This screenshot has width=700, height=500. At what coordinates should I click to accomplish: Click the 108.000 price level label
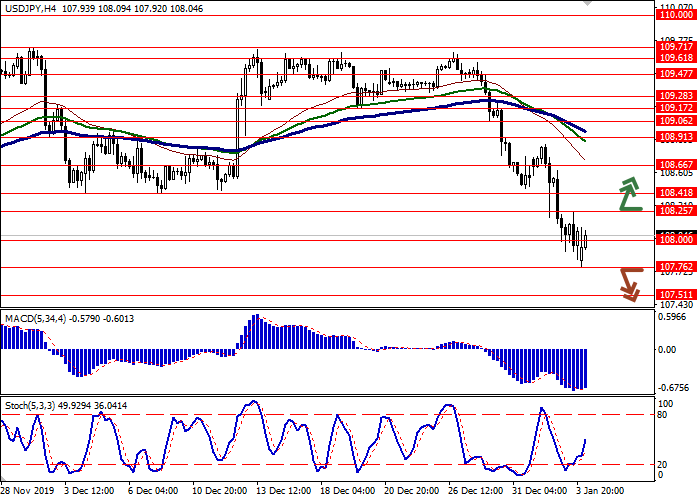tap(677, 240)
